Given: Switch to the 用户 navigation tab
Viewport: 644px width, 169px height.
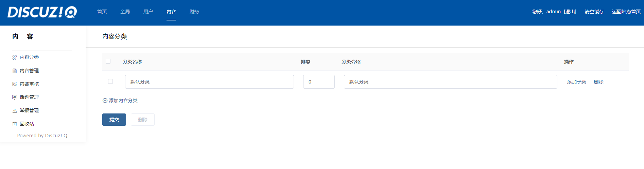Looking at the screenshot, I should pyautogui.click(x=148, y=12).
